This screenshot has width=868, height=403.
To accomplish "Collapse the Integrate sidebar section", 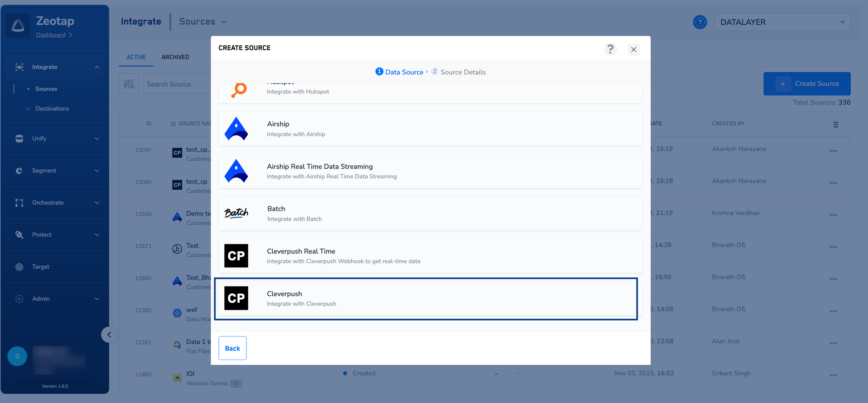I will (x=97, y=67).
